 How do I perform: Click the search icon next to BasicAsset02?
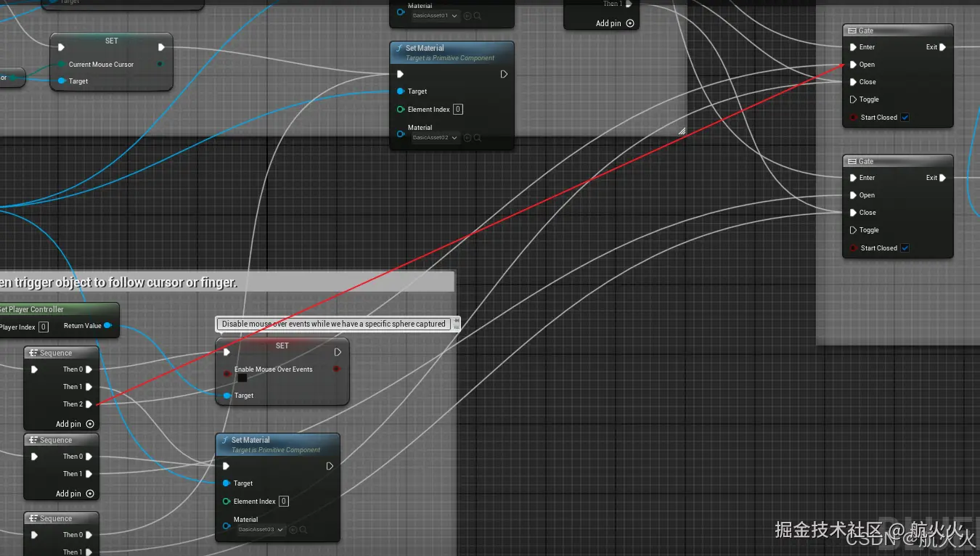click(477, 138)
